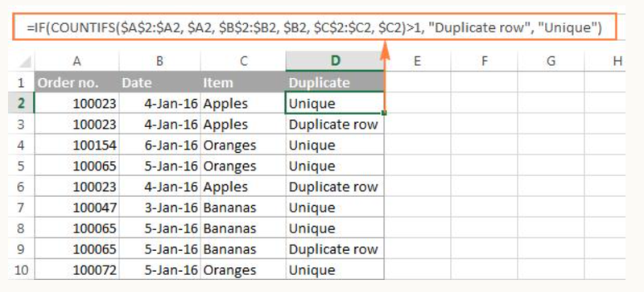This screenshot has width=644, height=292.
Task: Click inside the formula bar text
Action: tap(315, 28)
